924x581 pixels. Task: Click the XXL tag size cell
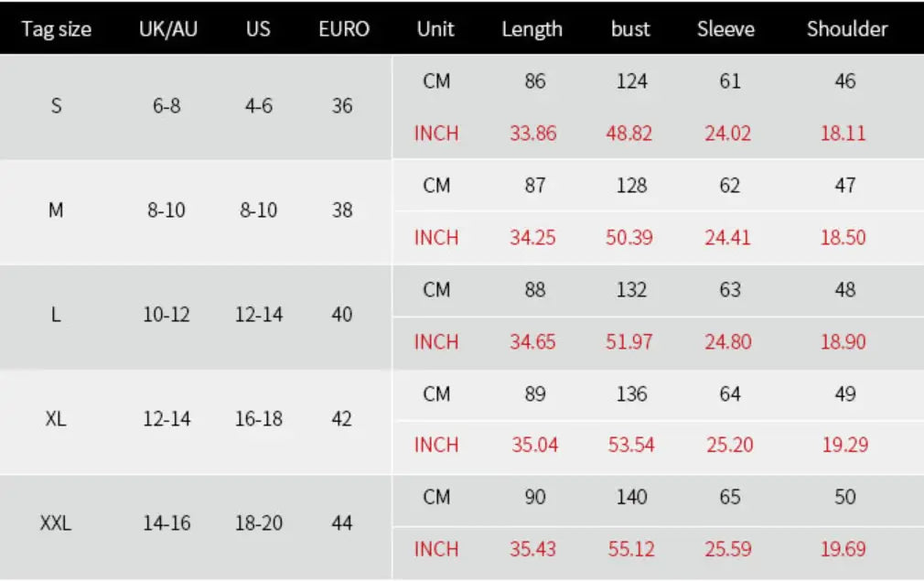pos(56,522)
